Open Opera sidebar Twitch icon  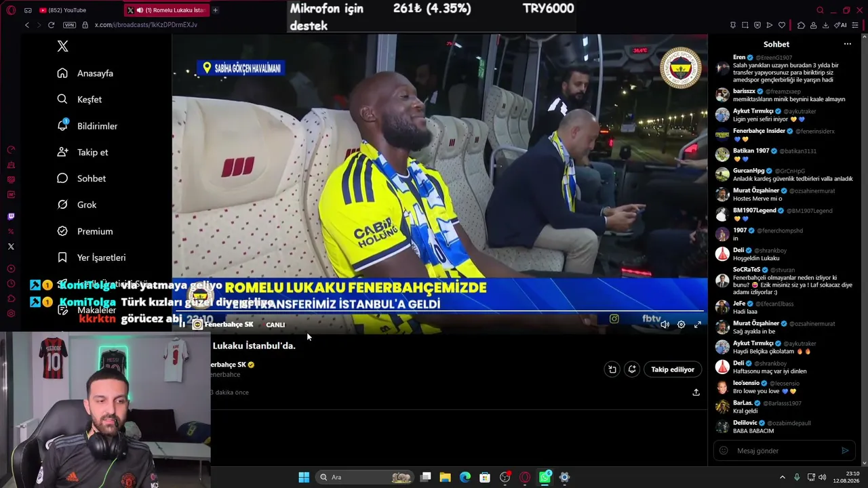point(11,217)
